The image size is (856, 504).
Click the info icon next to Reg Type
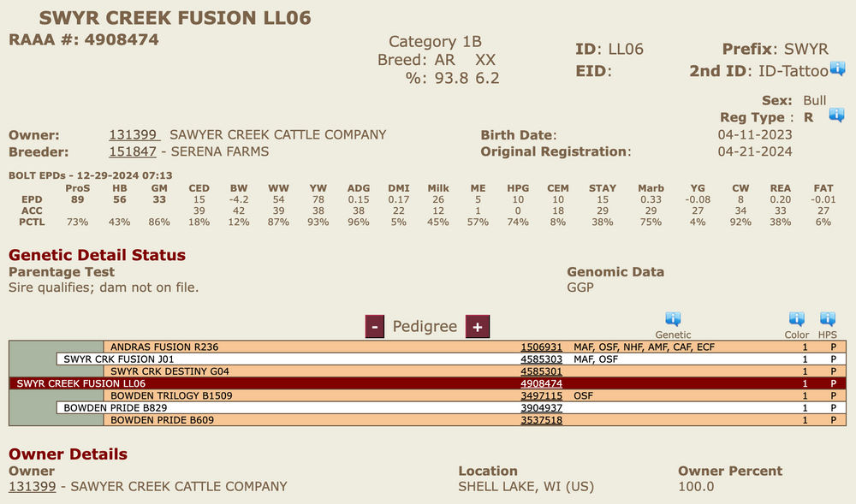click(x=836, y=116)
